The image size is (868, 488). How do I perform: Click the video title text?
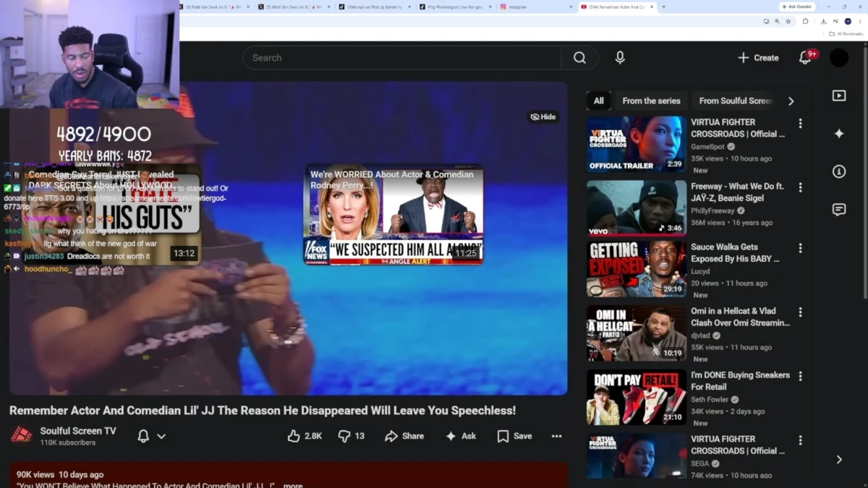[263, 411]
